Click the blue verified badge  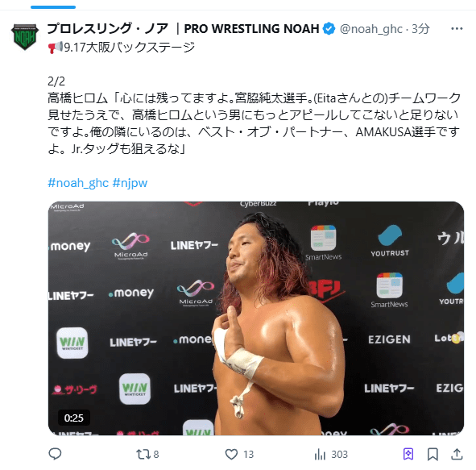click(x=329, y=29)
